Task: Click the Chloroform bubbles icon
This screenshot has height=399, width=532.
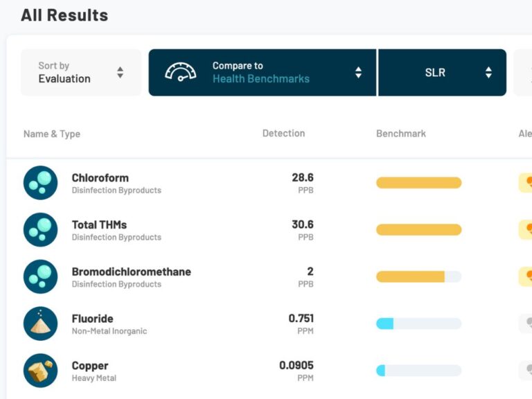Action: (x=40, y=183)
